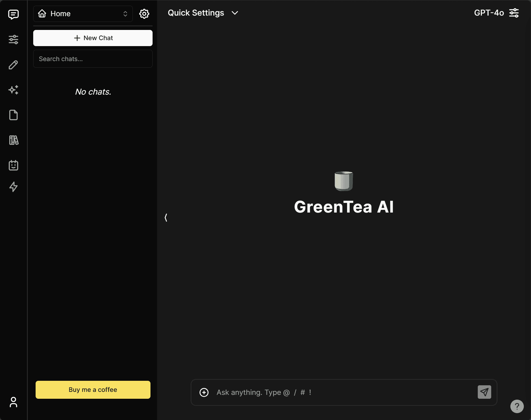The width and height of the screenshot is (531, 420).
Task: Open the Tools lightning bolt icon
Action: coord(13,187)
